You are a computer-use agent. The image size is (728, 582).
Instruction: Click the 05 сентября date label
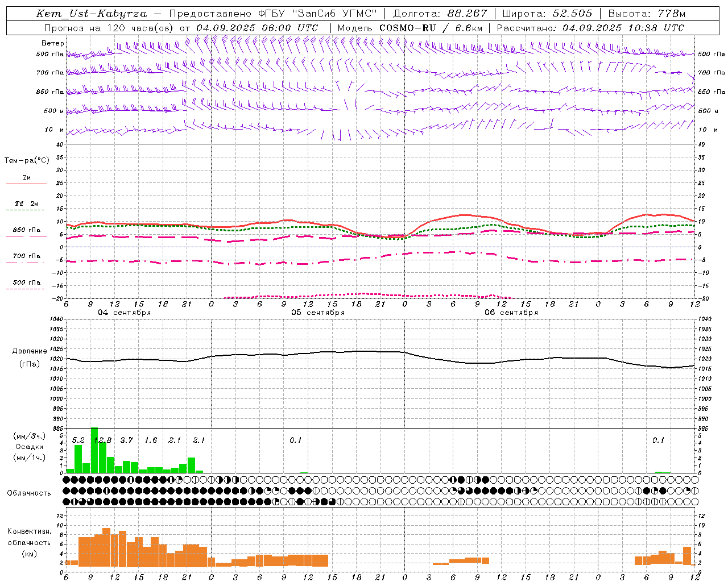pyautogui.click(x=318, y=313)
